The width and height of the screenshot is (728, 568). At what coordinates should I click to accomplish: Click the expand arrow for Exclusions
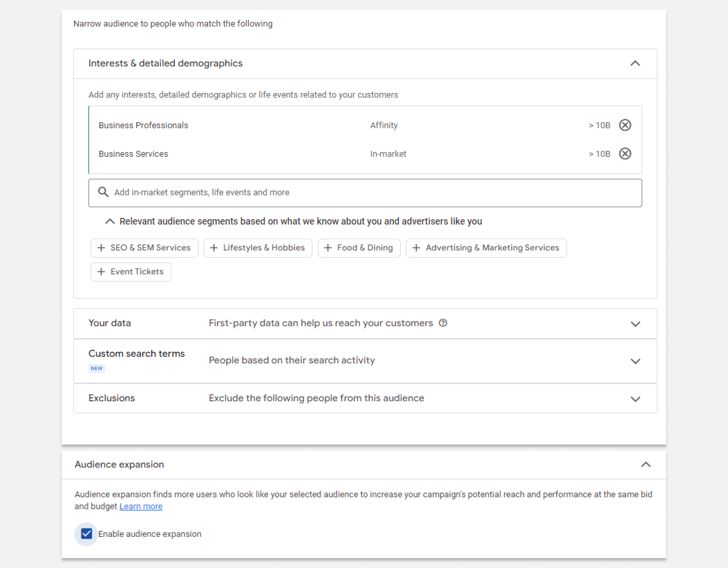click(x=635, y=398)
